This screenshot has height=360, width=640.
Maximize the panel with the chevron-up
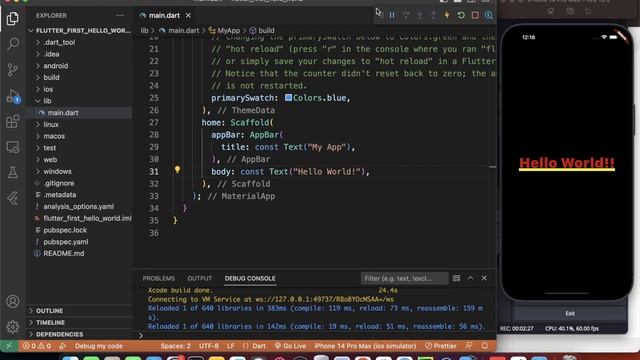[x=470, y=278]
